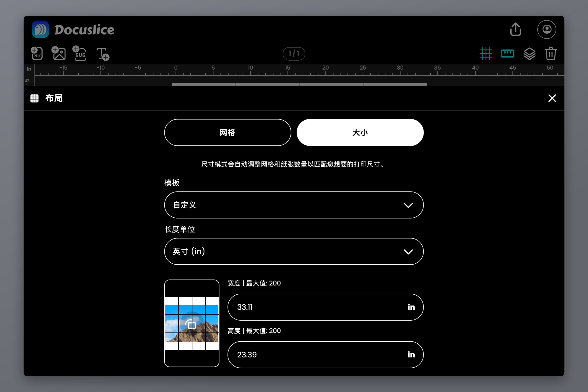This screenshot has width=588, height=392.
Task: Open the share/export icon
Action: pos(515,30)
